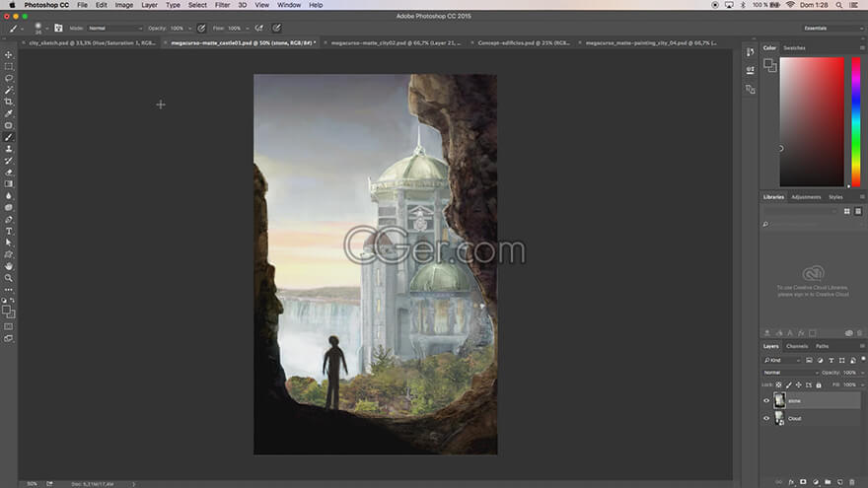
Task: Switch to the Channels tab
Action: point(797,346)
